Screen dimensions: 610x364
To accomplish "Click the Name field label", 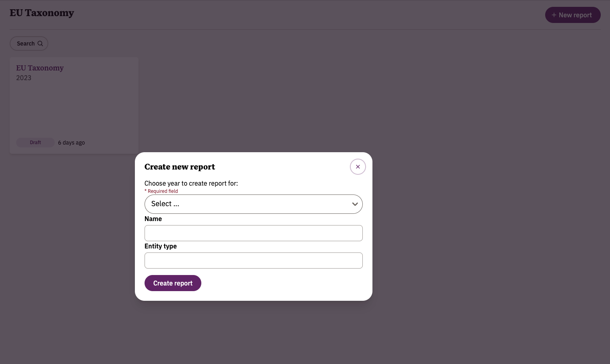I will click(x=153, y=219).
